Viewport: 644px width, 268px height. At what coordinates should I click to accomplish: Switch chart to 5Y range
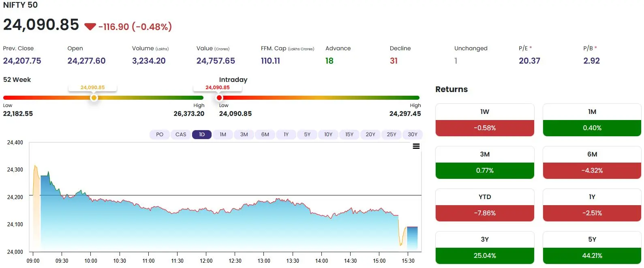click(x=307, y=135)
